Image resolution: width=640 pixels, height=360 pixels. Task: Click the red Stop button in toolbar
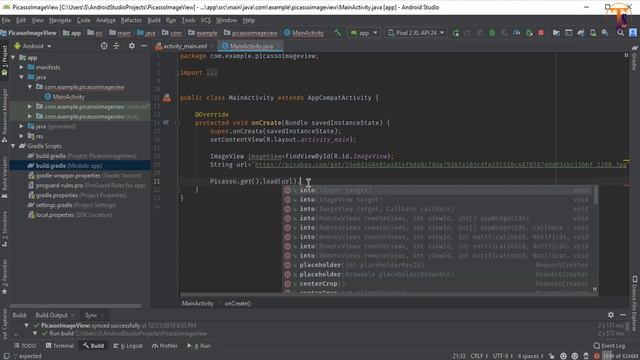tap(541, 33)
